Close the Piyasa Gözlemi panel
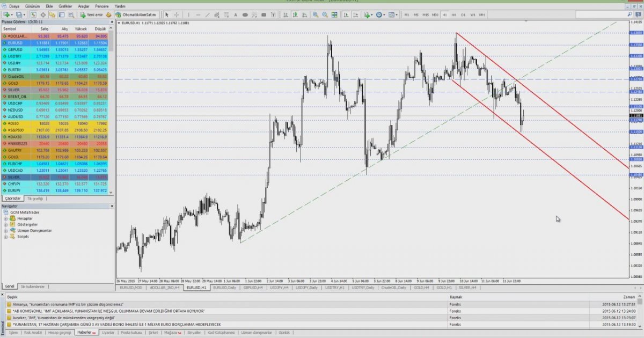644x338 pixels. coord(112,22)
